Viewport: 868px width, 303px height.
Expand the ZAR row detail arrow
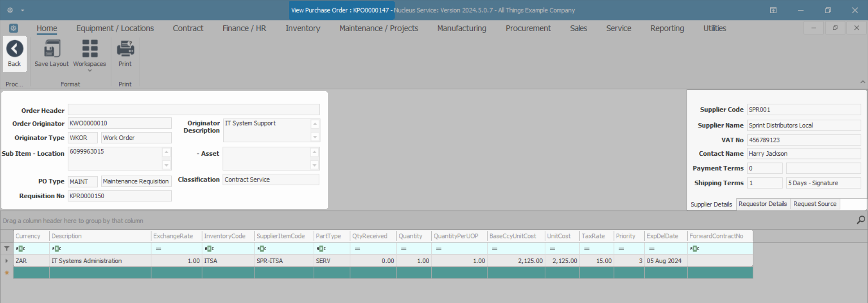pyautogui.click(x=6, y=261)
